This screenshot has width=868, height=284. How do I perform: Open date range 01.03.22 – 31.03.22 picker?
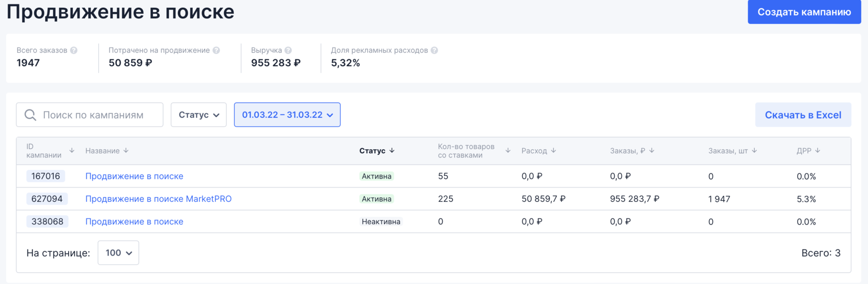coord(287,115)
